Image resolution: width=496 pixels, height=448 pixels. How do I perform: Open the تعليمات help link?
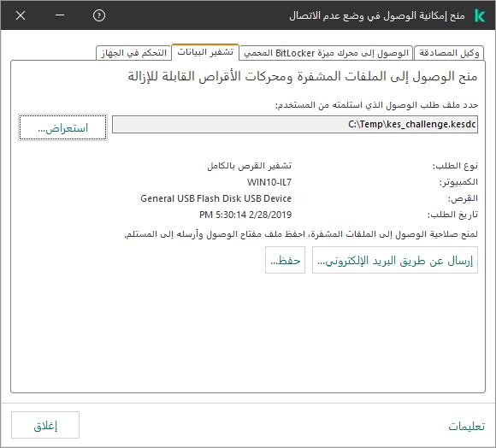[466, 426]
